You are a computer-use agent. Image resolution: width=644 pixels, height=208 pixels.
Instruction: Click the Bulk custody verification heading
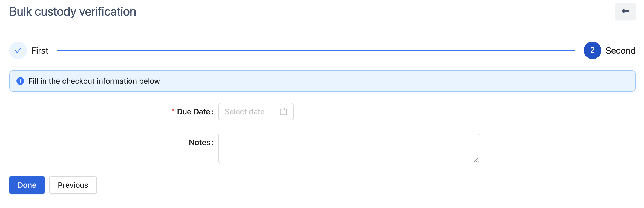73,11
